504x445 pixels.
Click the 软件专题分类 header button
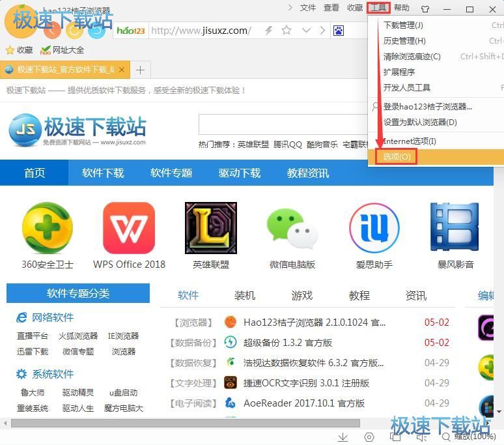tap(78, 293)
